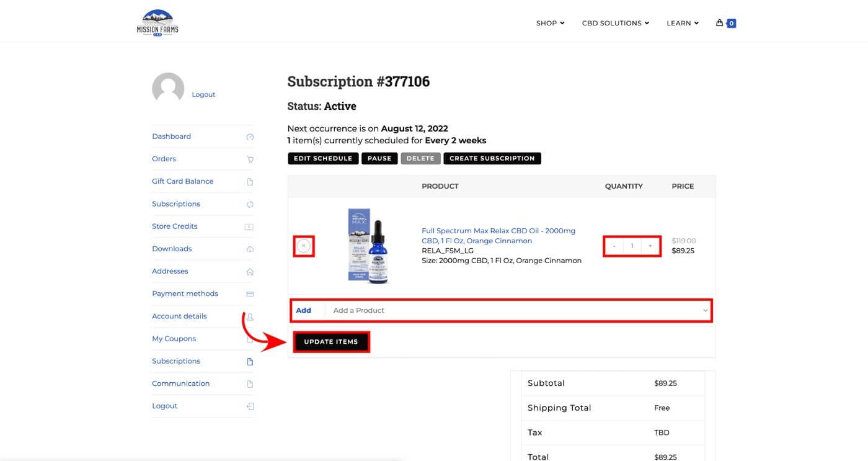The height and width of the screenshot is (461, 868).
Task: Click the Dashboard gauge icon
Action: [x=250, y=137]
